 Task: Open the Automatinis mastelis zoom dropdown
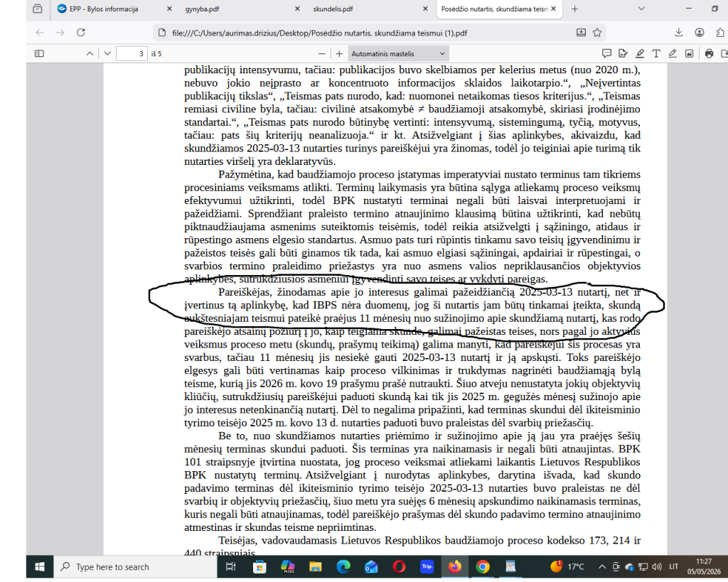coord(398,54)
